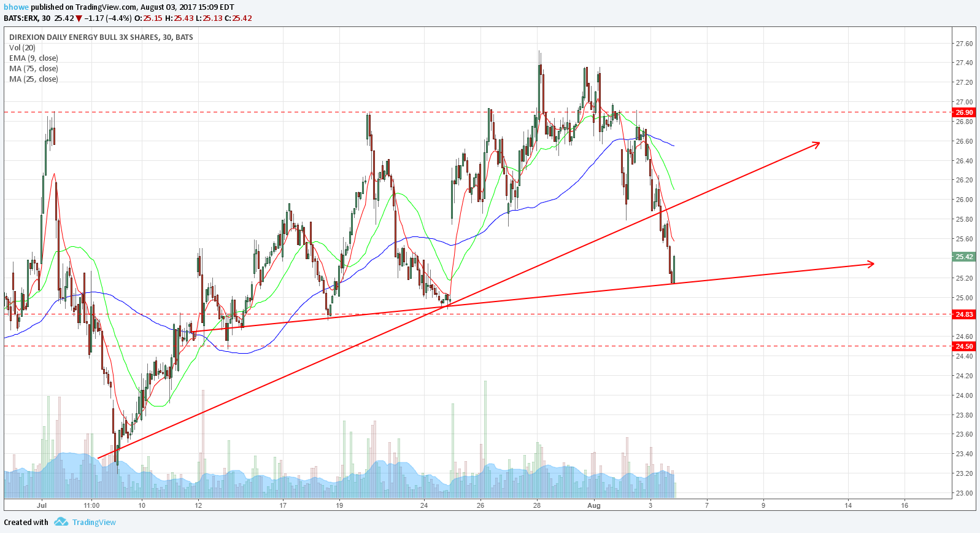Click the 24.00 price axis label
Viewport: 980px width, 533px height.
964,395
